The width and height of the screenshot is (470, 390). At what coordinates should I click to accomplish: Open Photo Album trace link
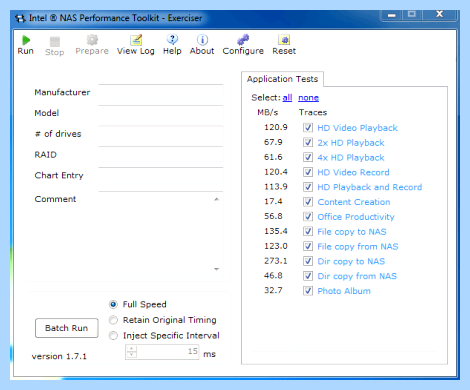(x=344, y=291)
